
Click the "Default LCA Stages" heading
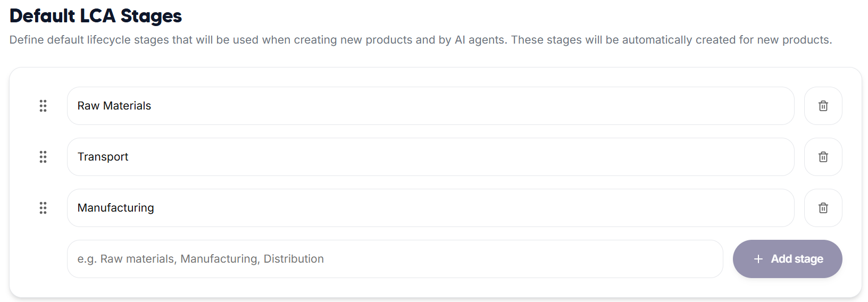[x=96, y=16]
